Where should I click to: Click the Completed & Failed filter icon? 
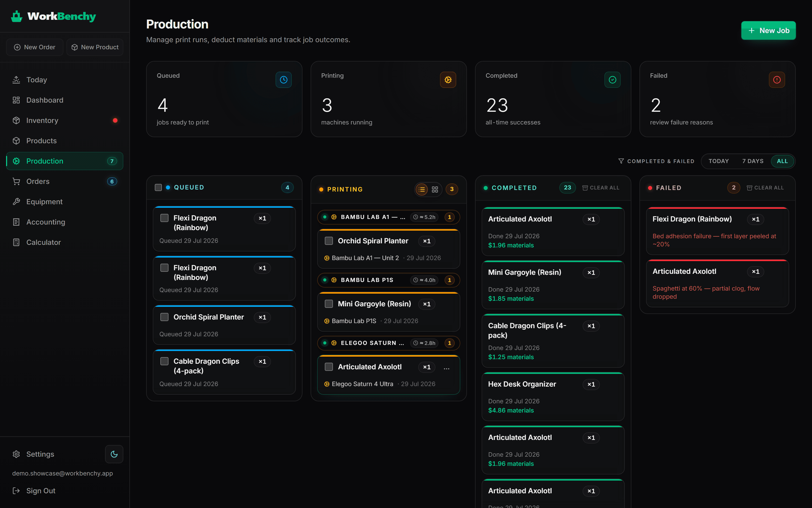(621, 161)
